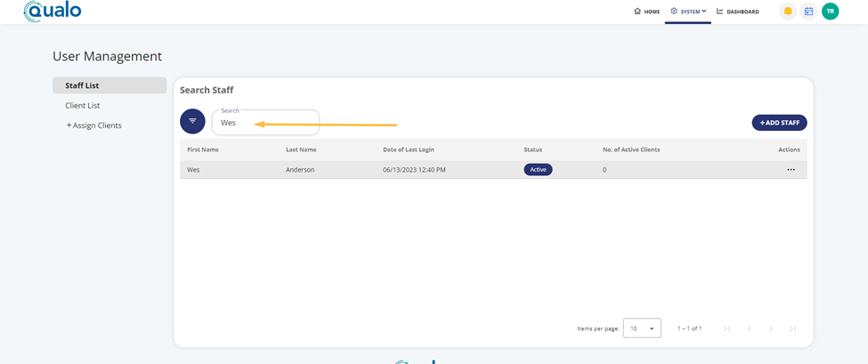Click the Assign Clients link

point(94,125)
